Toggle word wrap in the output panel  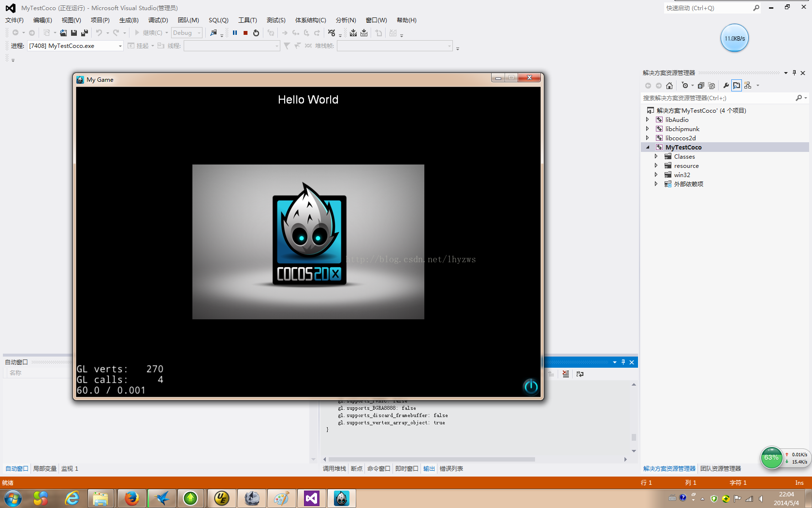(x=580, y=374)
